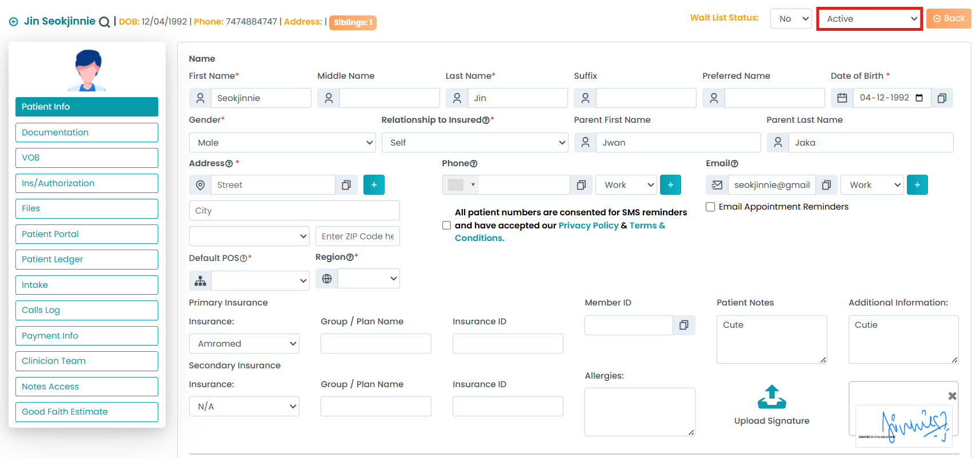Switch to the Patient Ledger tab
Screen dimensions: 980x458
[87, 259]
